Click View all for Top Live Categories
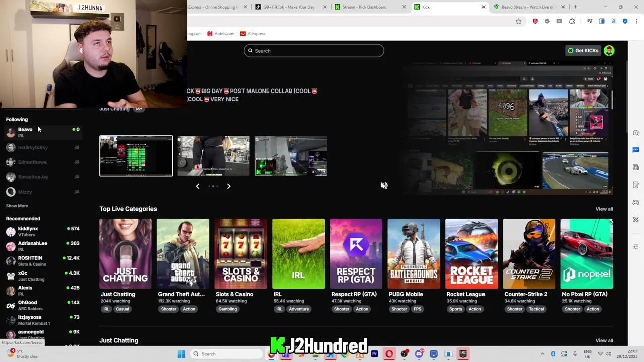This screenshot has height=362, width=644. click(x=604, y=209)
